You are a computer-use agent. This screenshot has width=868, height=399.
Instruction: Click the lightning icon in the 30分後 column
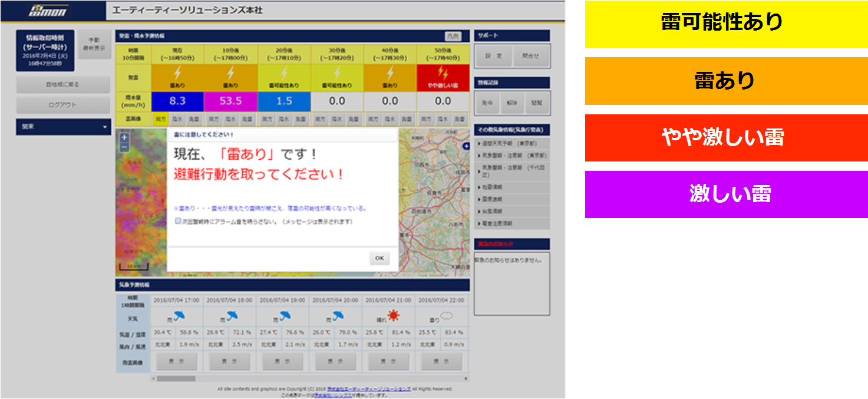tap(337, 73)
